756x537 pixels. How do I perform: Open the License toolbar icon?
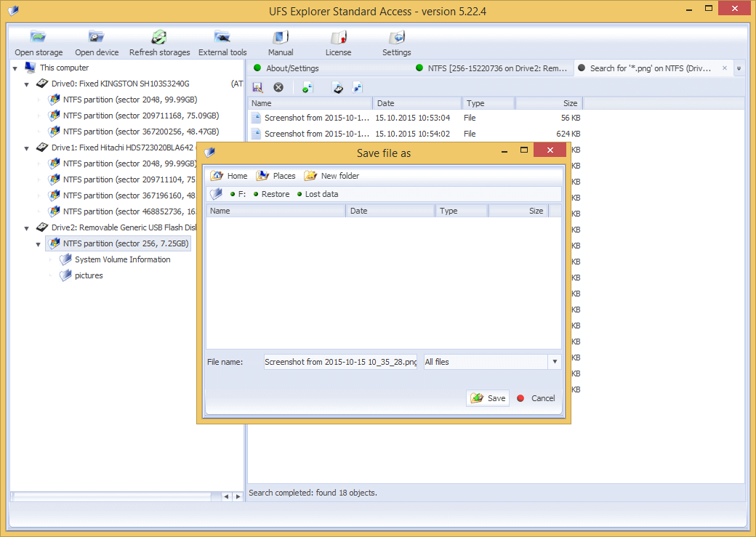click(x=339, y=36)
